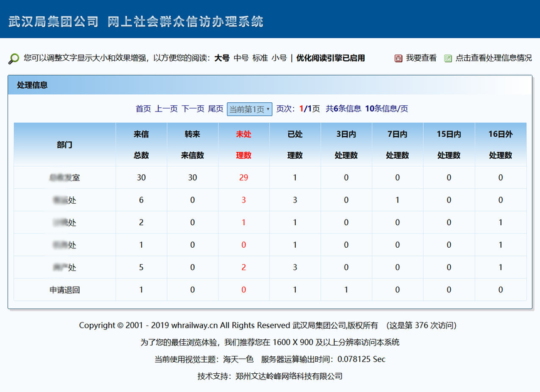The width and height of the screenshot is (540, 392).
Task: Navigate to 下一页
Action: [x=193, y=109]
